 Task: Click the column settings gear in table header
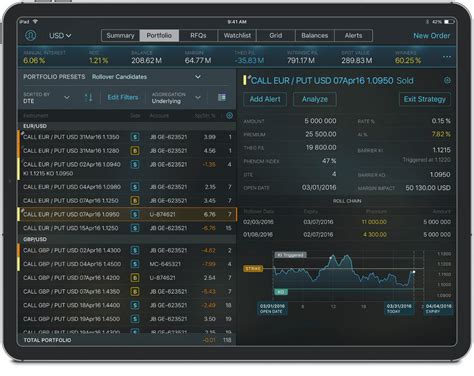pos(229,116)
